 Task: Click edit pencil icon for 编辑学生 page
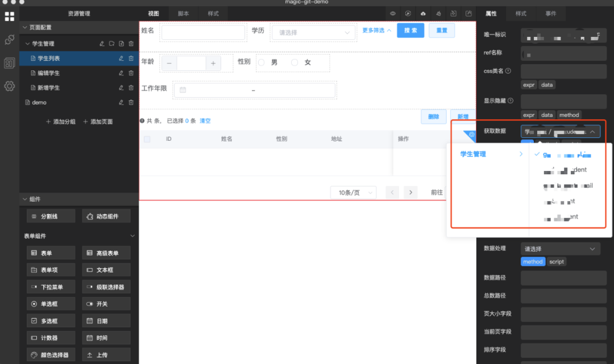[122, 73]
